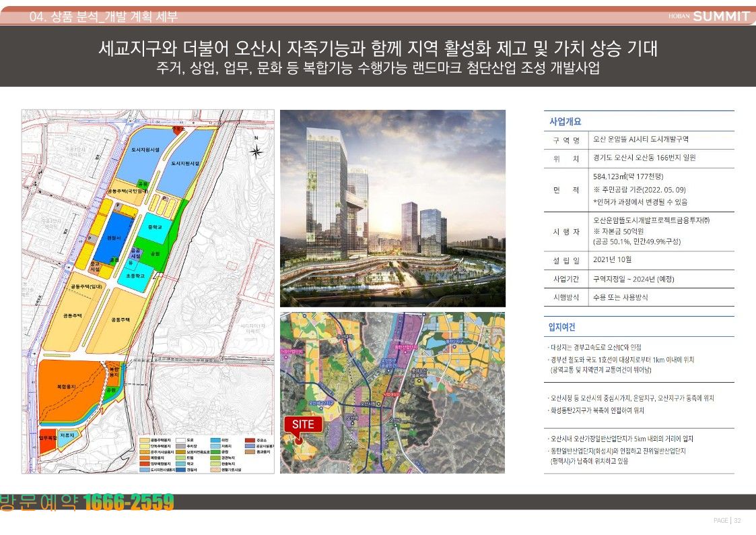Click '공동주택(국민임대)' label on site plan
This screenshot has width=756, height=535.
click(x=128, y=191)
